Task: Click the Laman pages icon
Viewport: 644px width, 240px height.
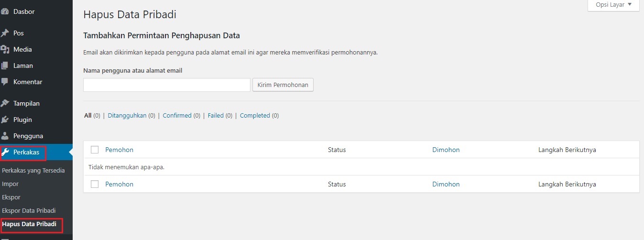Action: pyautogui.click(x=5, y=65)
